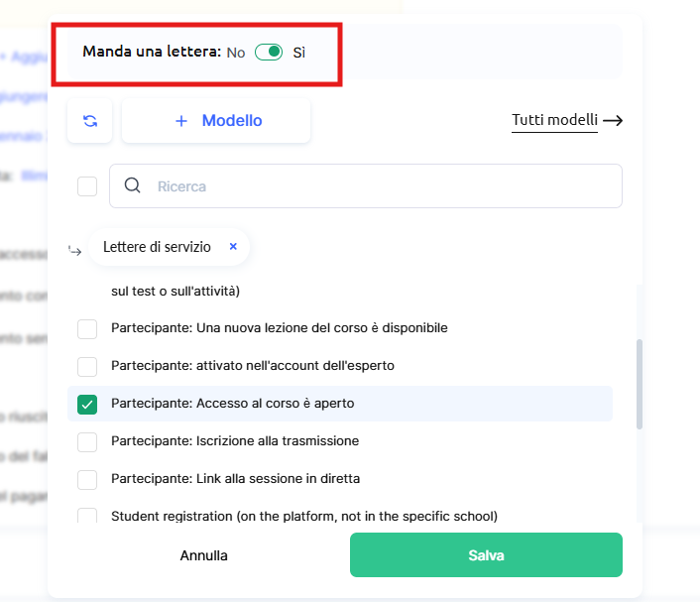This screenshot has height=602, width=700.
Task: Click the refresh templates icon button
Action: coord(90,121)
